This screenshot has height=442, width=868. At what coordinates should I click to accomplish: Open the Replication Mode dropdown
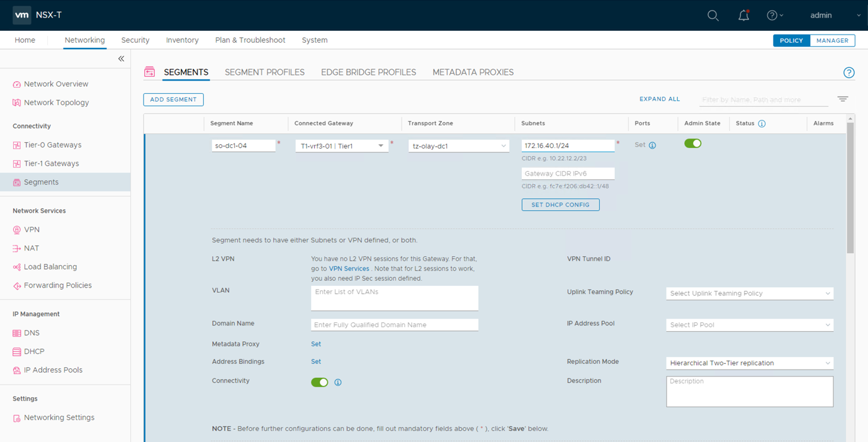[749, 363]
